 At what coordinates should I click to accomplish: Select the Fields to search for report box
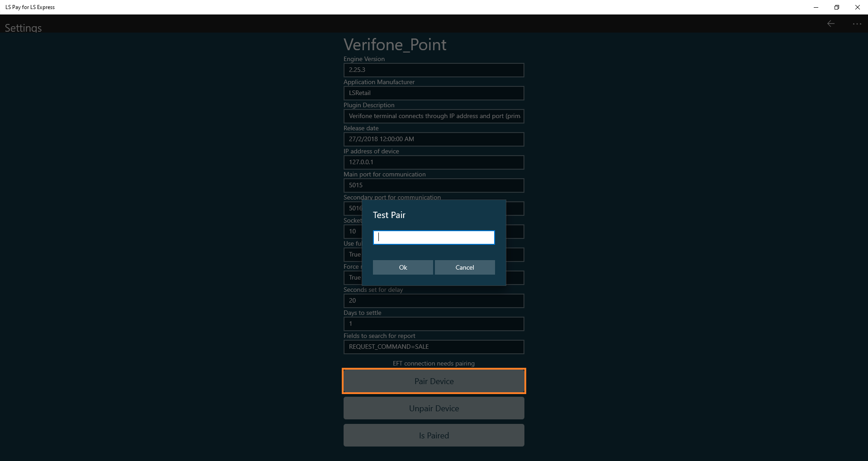(x=434, y=347)
